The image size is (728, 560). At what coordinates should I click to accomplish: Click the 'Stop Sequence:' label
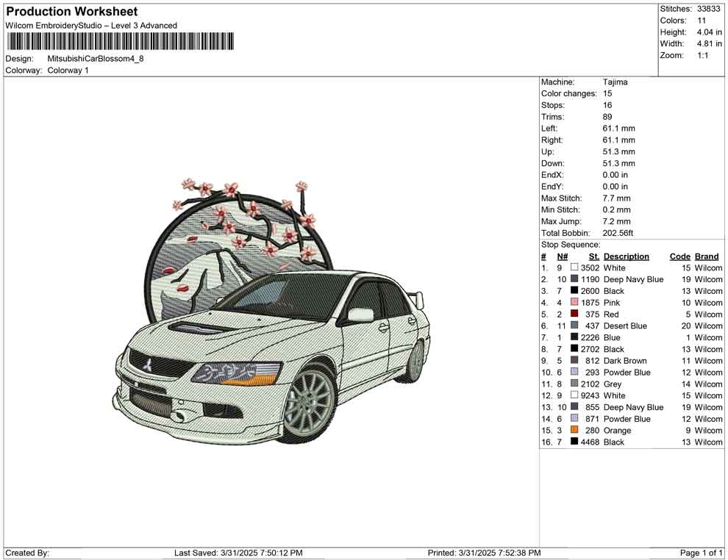[571, 245]
